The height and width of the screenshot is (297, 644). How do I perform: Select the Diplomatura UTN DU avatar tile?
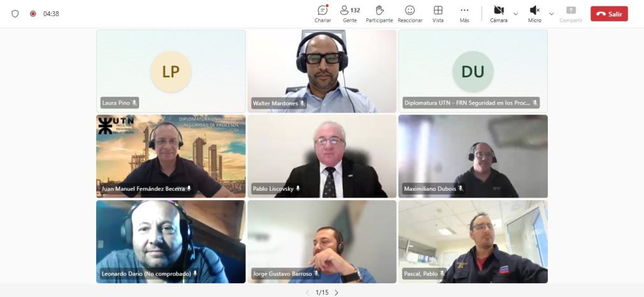[473, 71]
